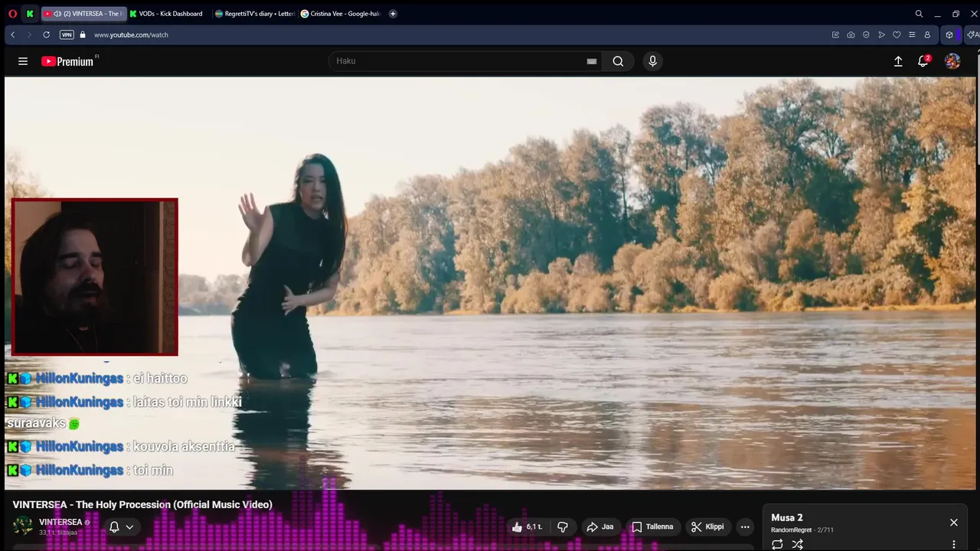Go forward to next page

[29, 34]
